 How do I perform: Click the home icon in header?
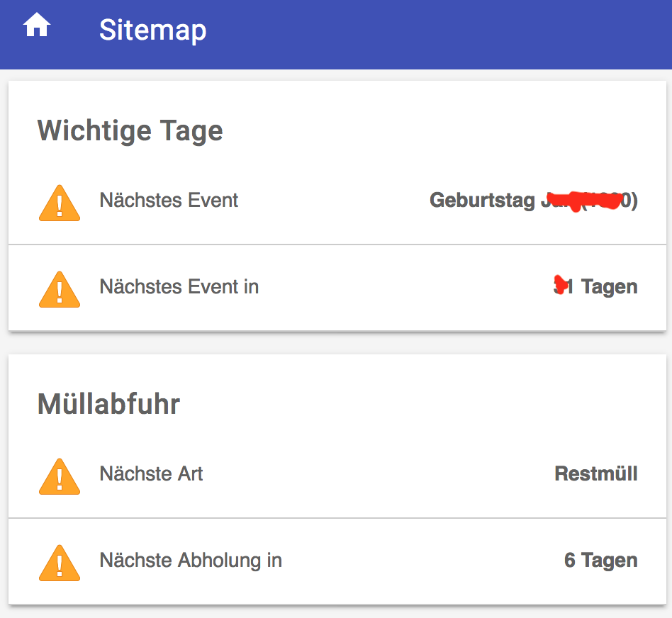pos(37,25)
